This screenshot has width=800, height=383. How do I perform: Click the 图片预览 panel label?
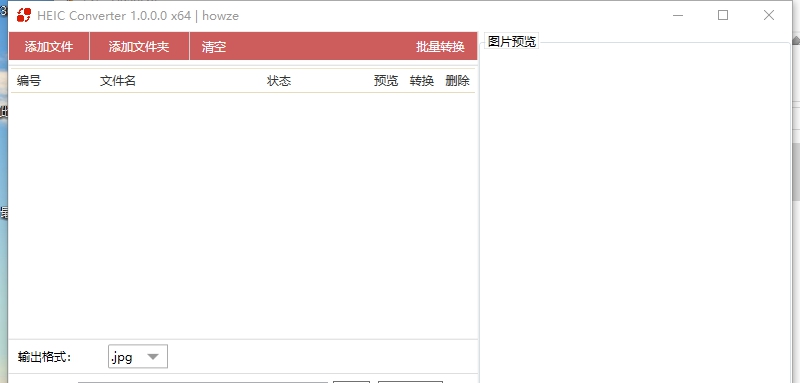coord(512,41)
